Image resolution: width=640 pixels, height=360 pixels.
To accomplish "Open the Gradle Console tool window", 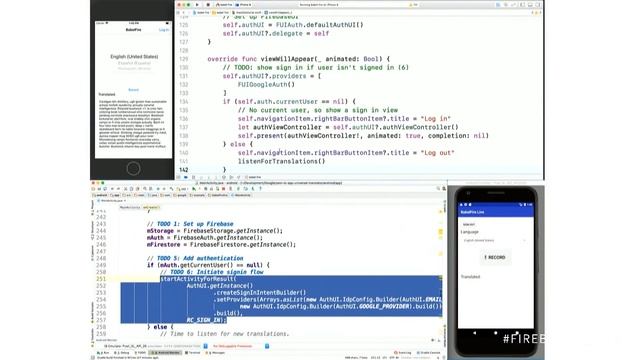I will pyautogui.click(x=429, y=353).
